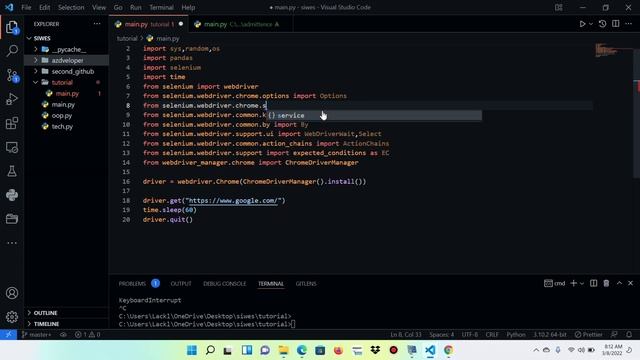Image resolution: width=640 pixels, height=360 pixels.
Task: Close the terminal panel
Action: click(631, 283)
